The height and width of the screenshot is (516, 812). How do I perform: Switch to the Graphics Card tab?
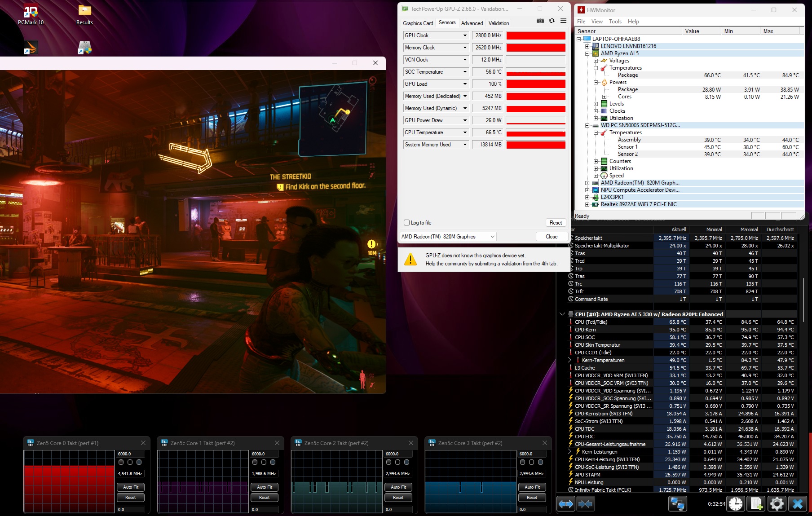[x=418, y=23]
